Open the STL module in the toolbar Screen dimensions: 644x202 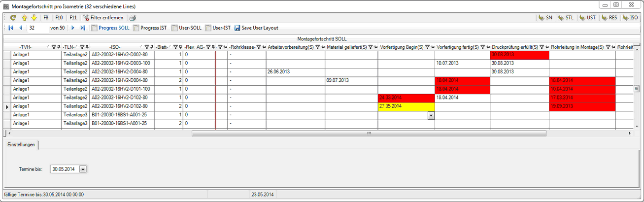565,18
